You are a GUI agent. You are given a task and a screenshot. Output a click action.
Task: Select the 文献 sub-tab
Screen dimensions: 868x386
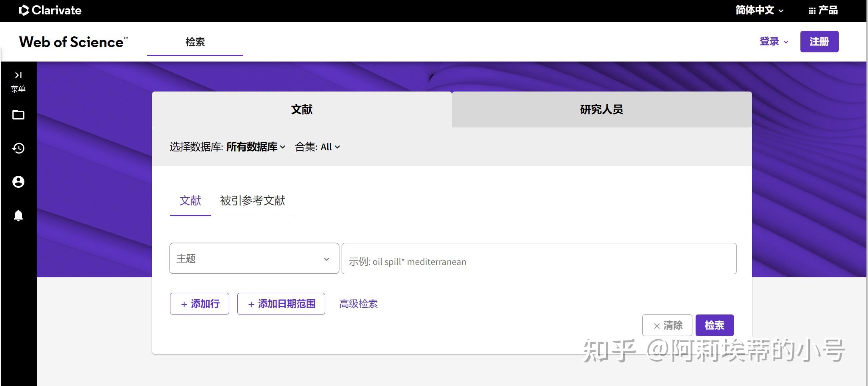190,201
